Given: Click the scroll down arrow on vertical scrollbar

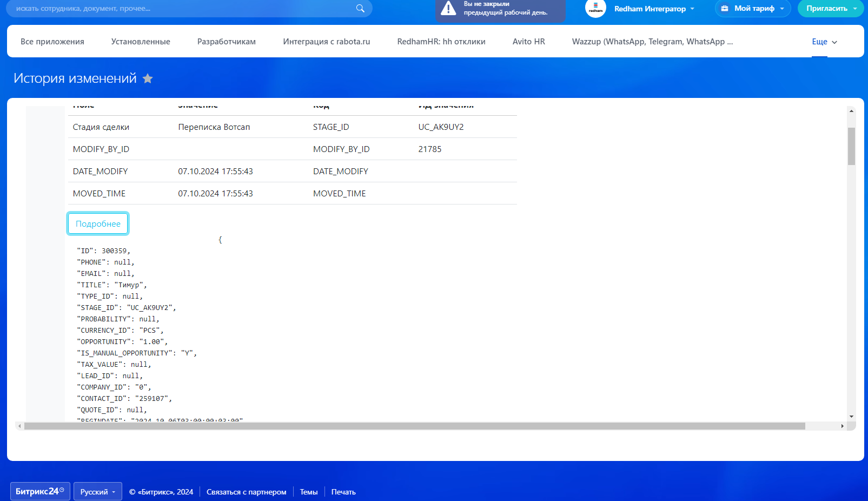Looking at the screenshot, I should coord(851,417).
